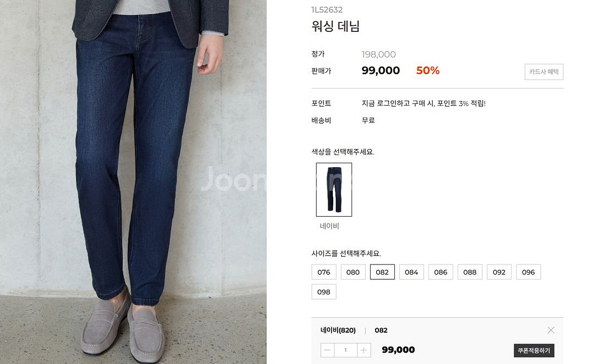Viewport: 594px width, 364px height.
Task: Click the 네이비 color label
Action: pyautogui.click(x=329, y=226)
